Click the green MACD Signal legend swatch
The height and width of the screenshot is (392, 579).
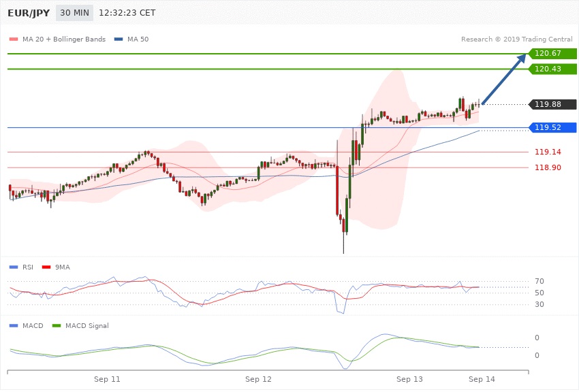[57, 325]
